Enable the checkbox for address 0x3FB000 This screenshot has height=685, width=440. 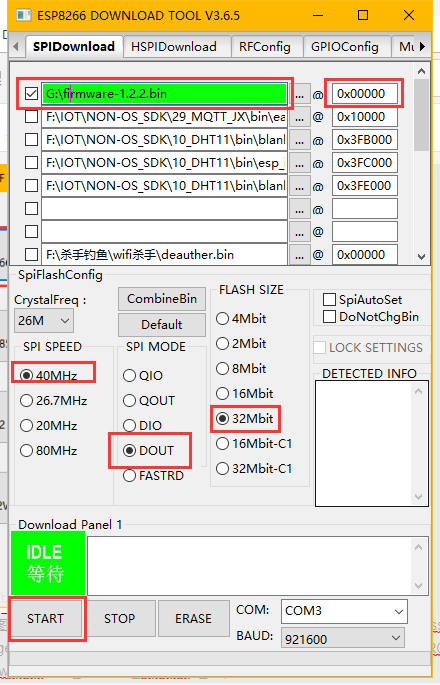(31, 139)
